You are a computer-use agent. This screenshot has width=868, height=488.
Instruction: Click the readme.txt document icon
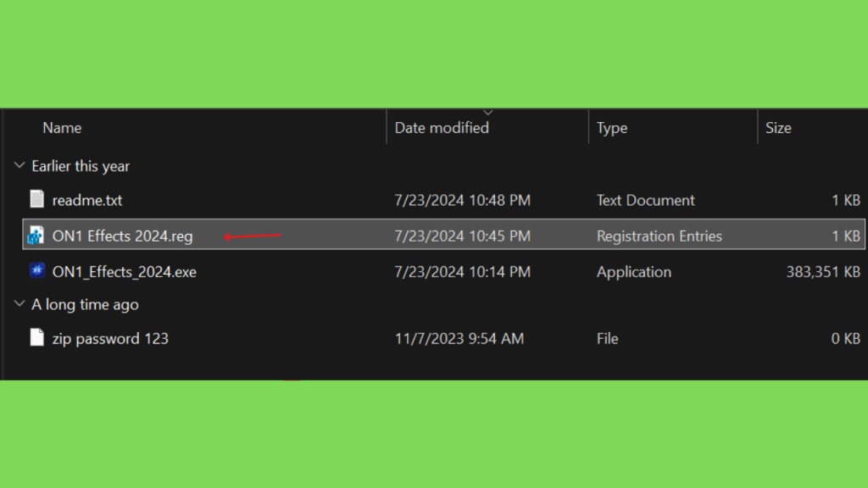point(37,199)
